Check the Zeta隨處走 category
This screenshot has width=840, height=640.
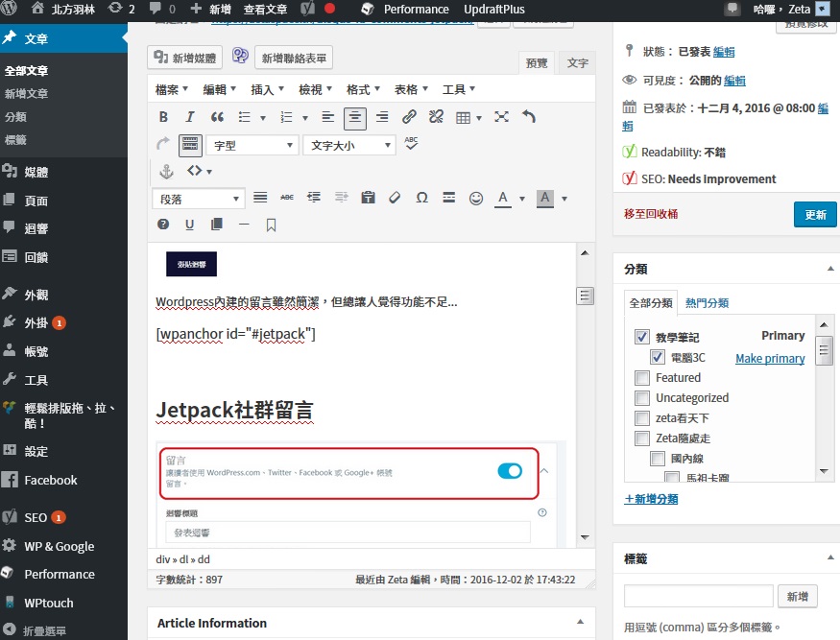tap(642, 439)
